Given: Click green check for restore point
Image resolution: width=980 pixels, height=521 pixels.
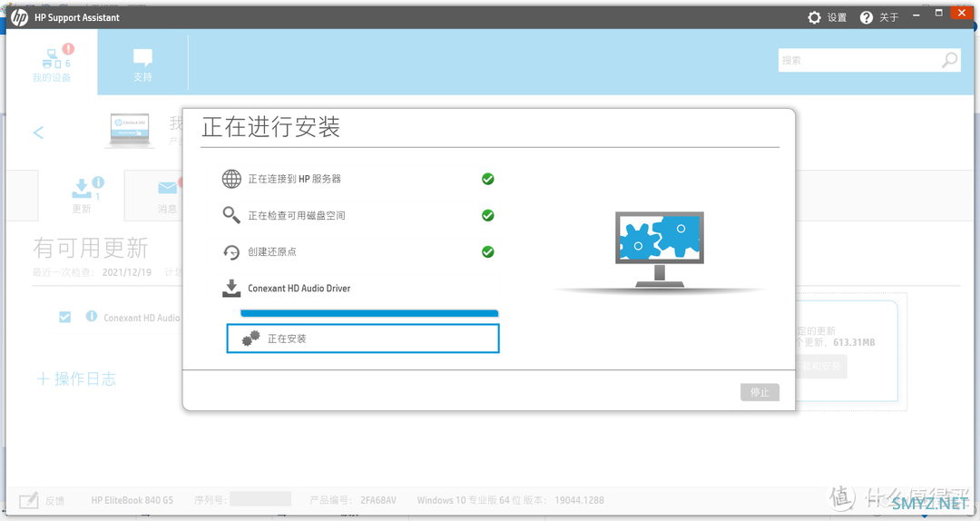Looking at the screenshot, I should (488, 252).
